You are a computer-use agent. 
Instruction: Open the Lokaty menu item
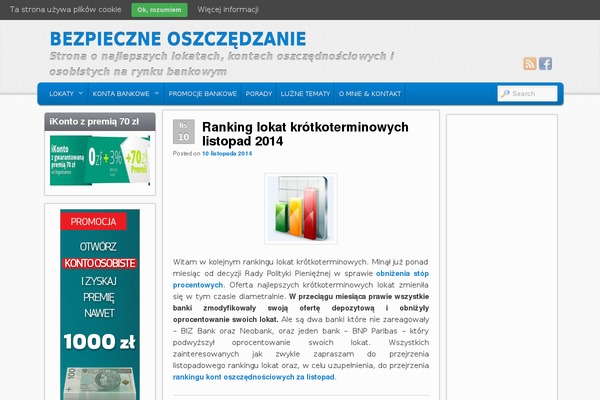click(x=62, y=94)
